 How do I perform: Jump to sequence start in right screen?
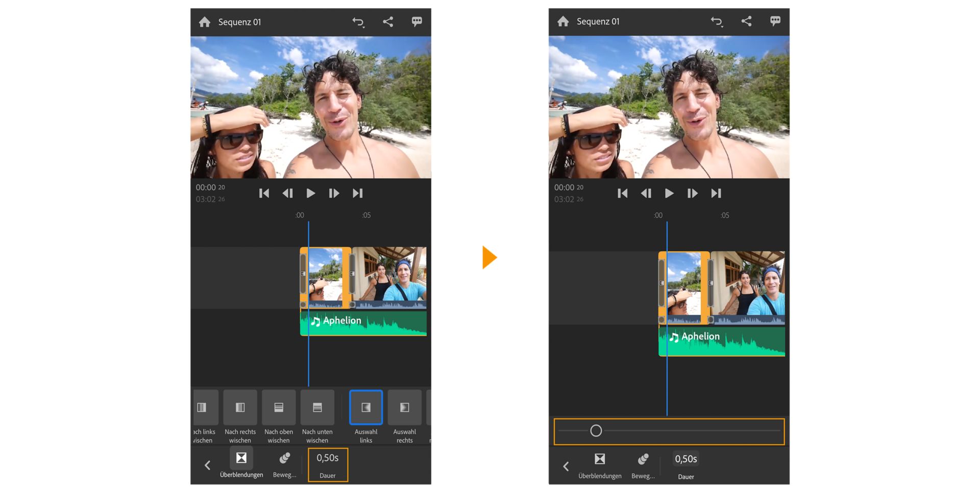point(622,193)
